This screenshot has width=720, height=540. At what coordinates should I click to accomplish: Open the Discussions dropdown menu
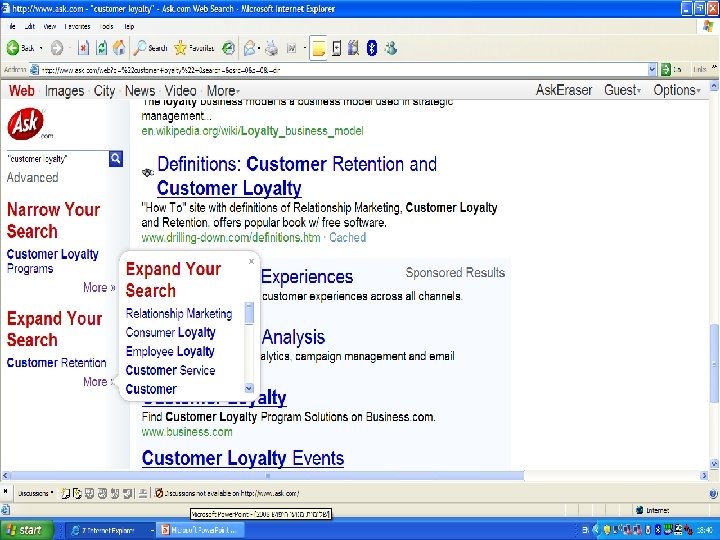35,493
